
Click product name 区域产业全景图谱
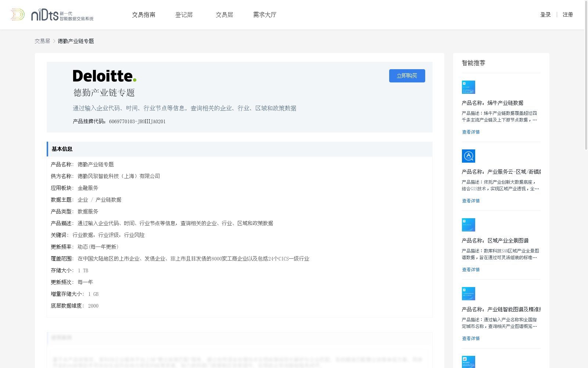(x=508, y=241)
